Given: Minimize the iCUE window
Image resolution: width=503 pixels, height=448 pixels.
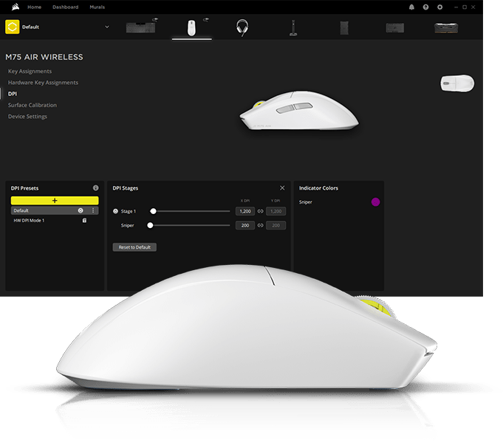Looking at the screenshot, I should (456, 7).
